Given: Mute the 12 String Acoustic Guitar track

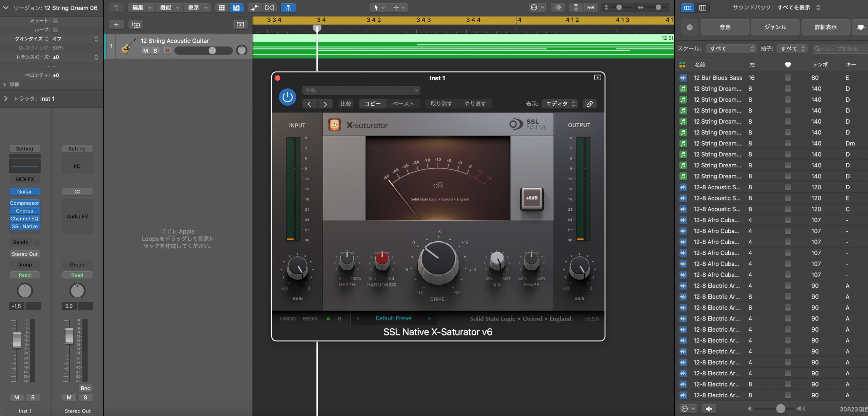Looking at the screenshot, I should coord(145,51).
